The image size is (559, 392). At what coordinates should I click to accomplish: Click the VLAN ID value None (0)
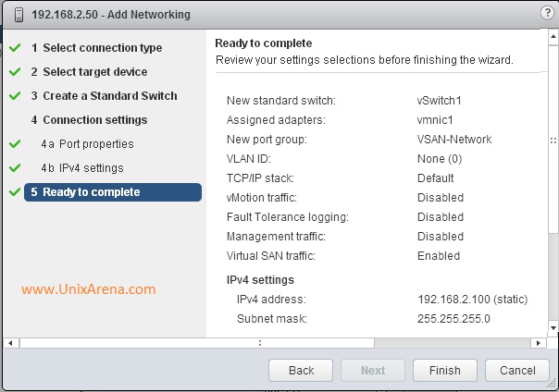(x=440, y=159)
